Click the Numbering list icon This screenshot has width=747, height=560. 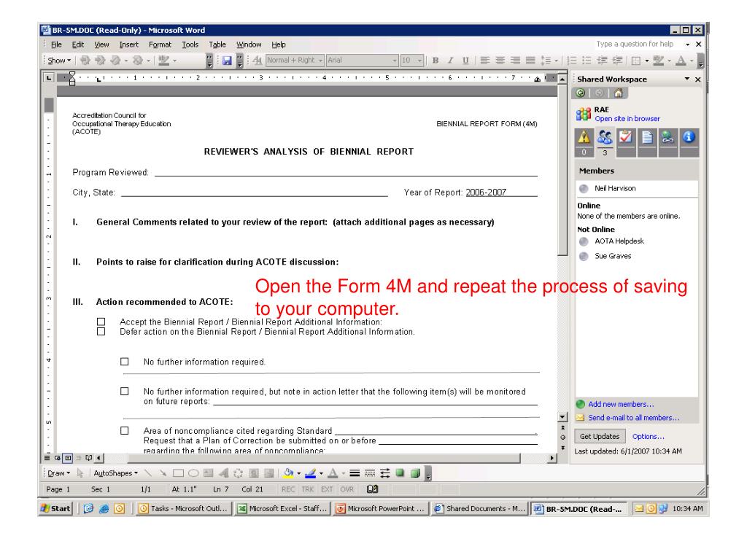coord(572,61)
